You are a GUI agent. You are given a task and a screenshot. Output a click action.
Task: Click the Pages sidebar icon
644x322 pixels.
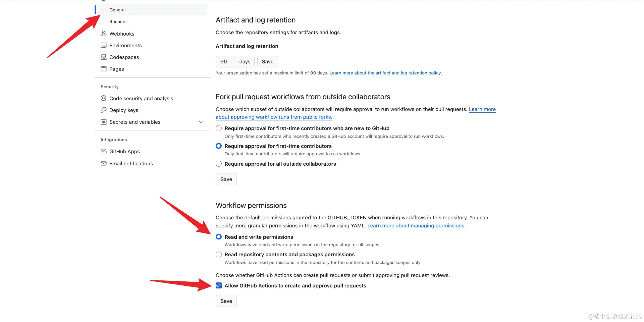(104, 69)
